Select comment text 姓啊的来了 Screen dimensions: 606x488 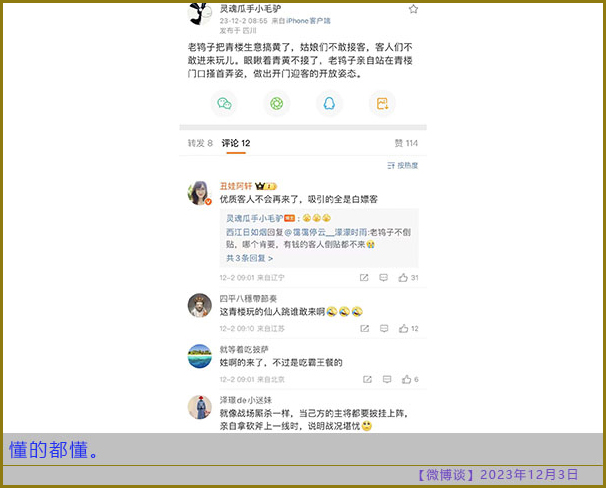[281, 362]
